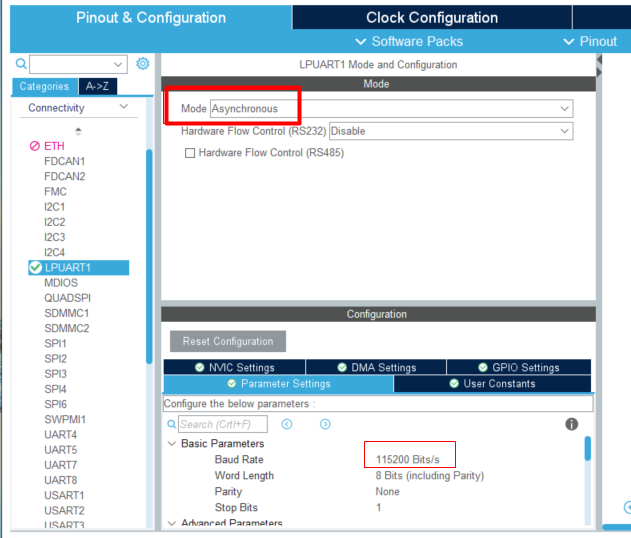Select ETH in the peripheral list

[x=54, y=146]
